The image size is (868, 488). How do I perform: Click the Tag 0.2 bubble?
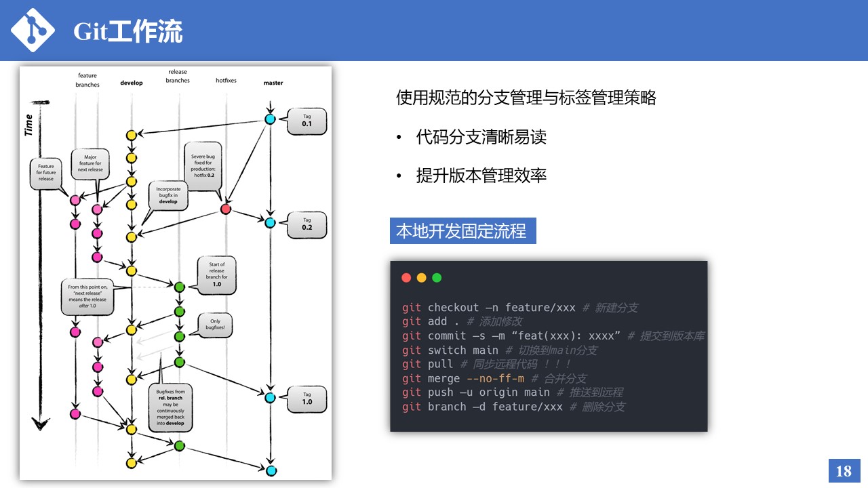coord(307,224)
